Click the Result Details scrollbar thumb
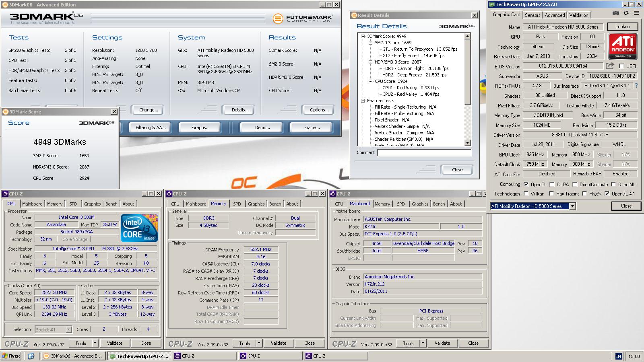 coord(467,72)
